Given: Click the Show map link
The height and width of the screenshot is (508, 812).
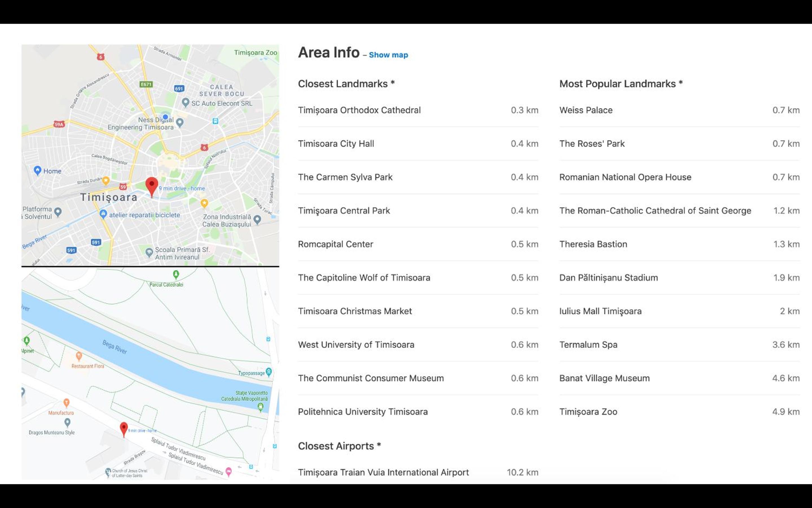Looking at the screenshot, I should click(388, 55).
